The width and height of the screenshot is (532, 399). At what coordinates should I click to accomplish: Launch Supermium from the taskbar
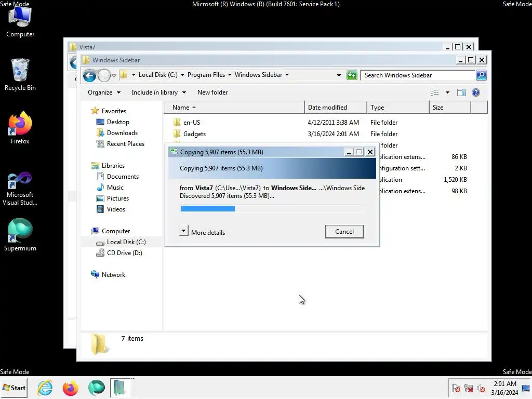[x=96, y=388]
